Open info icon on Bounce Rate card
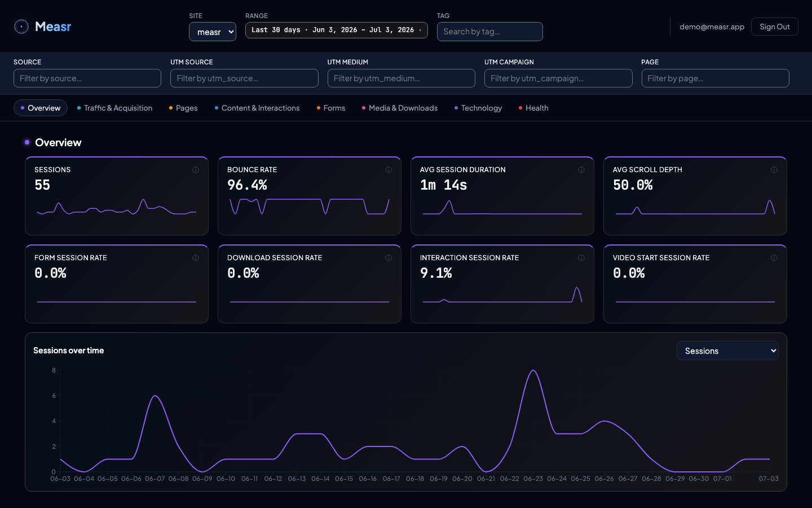This screenshot has height=508, width=812. 389,170
